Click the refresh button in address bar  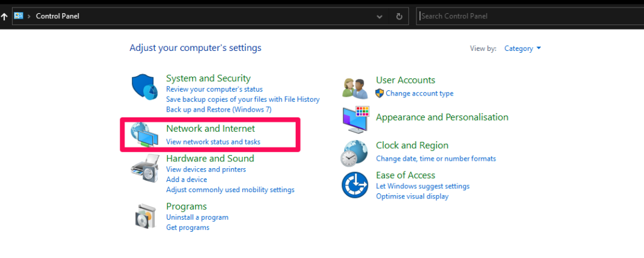(x=399, y=16)
